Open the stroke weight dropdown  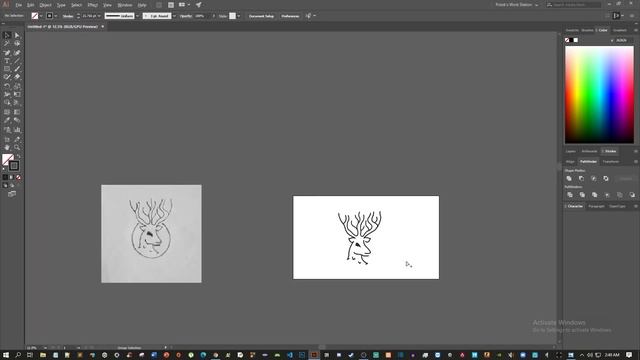(x=99, y=16)
